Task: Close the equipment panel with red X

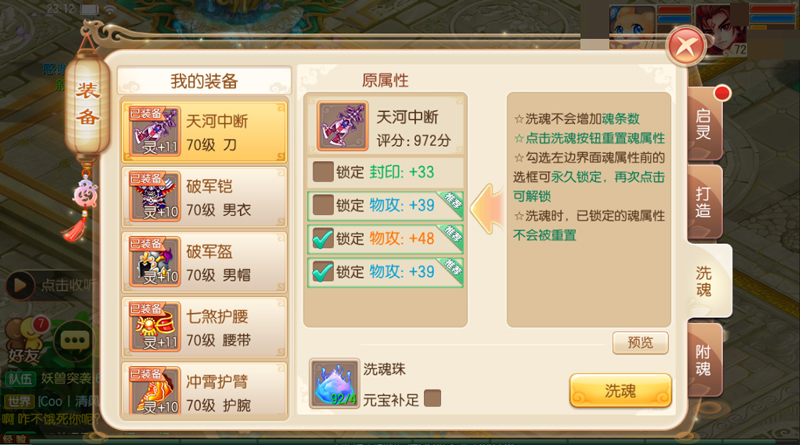Action: (686, 46)
